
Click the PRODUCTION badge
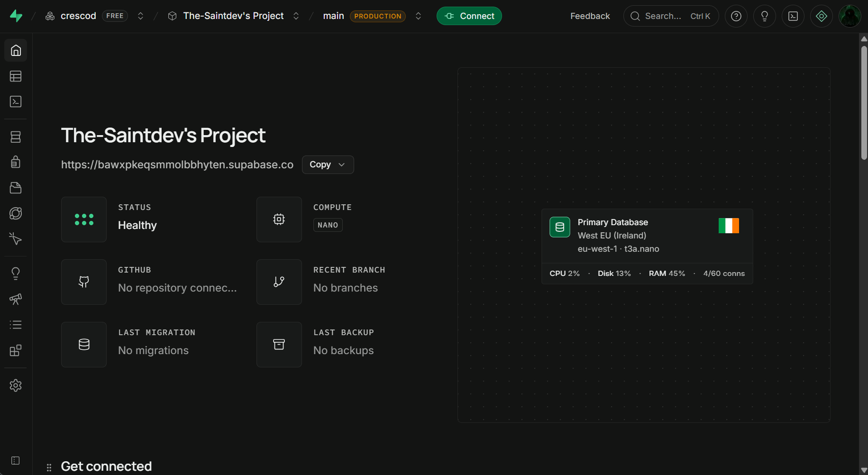(378, 16)
